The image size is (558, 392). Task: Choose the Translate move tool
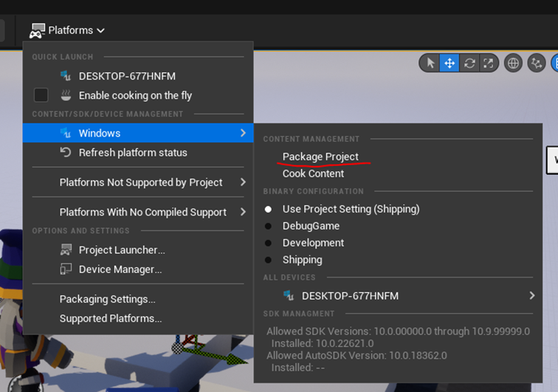click(x=449, y=63)
